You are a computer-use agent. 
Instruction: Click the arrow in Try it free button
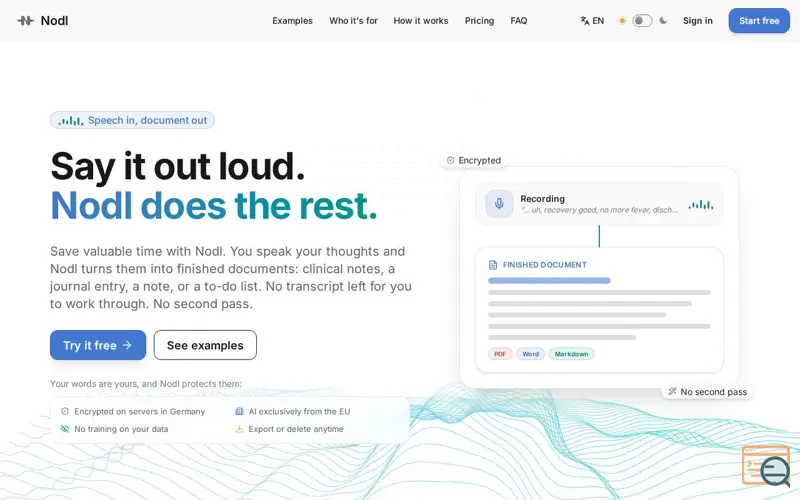(127, 345)
